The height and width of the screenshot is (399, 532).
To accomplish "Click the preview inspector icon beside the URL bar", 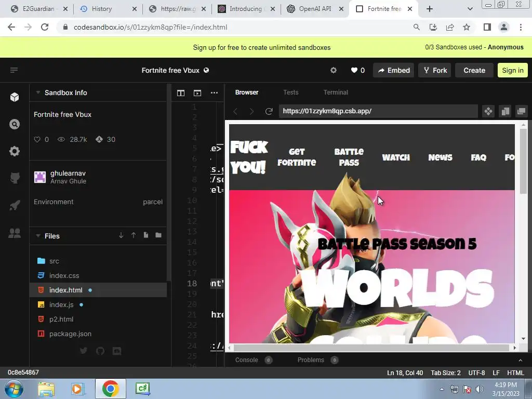I will [x=488, y=111].
